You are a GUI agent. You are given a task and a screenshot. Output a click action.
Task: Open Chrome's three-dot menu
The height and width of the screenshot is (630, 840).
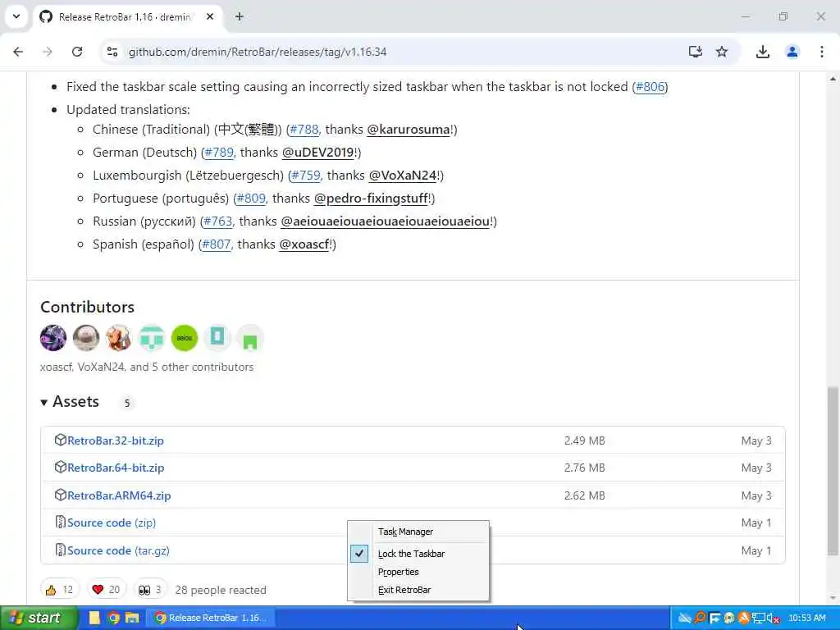coord(822,52)
